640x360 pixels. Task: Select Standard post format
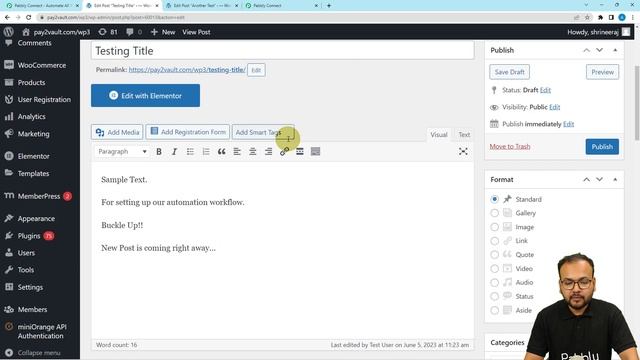pos(494,199)
